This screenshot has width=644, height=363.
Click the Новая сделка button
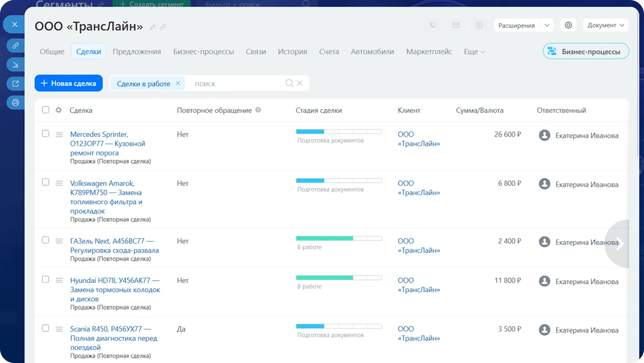68,83
